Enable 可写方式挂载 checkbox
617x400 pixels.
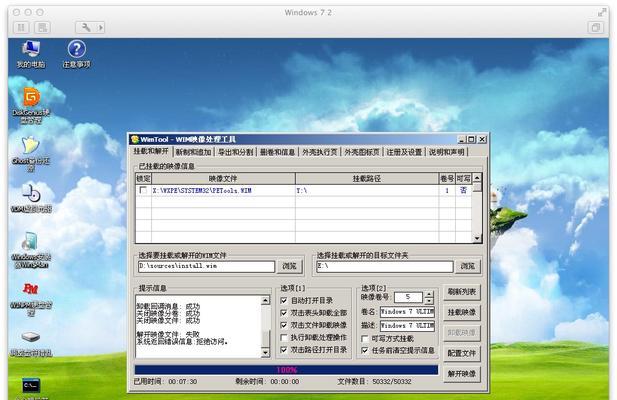click(x=365, y=338)
